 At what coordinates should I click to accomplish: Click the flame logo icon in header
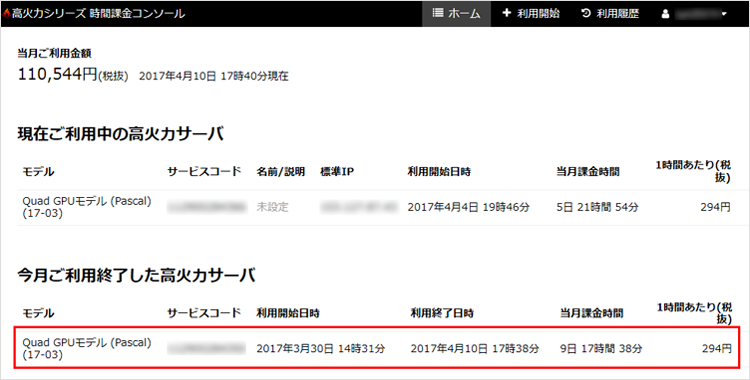[7, 14]
